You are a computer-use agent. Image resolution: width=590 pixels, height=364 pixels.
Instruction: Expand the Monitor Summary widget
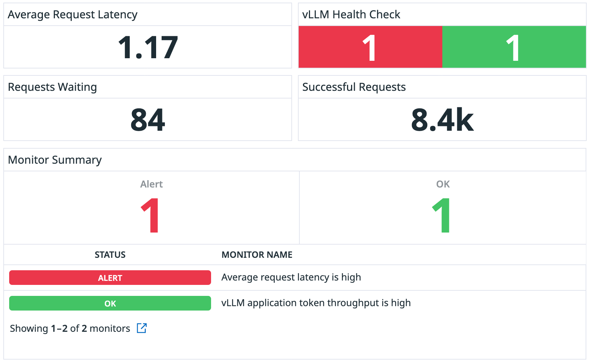coord(55,160)
